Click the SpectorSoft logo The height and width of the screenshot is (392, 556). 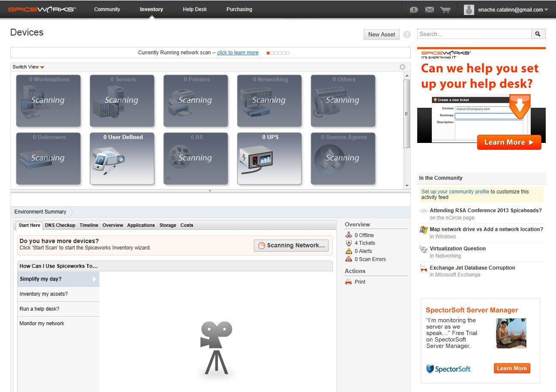tap(448, 369)
